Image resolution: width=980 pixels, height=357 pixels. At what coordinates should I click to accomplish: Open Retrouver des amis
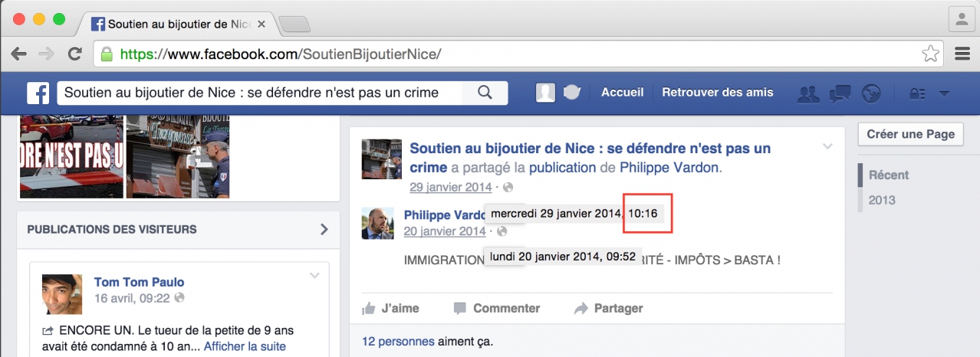[x=718, y=93]
